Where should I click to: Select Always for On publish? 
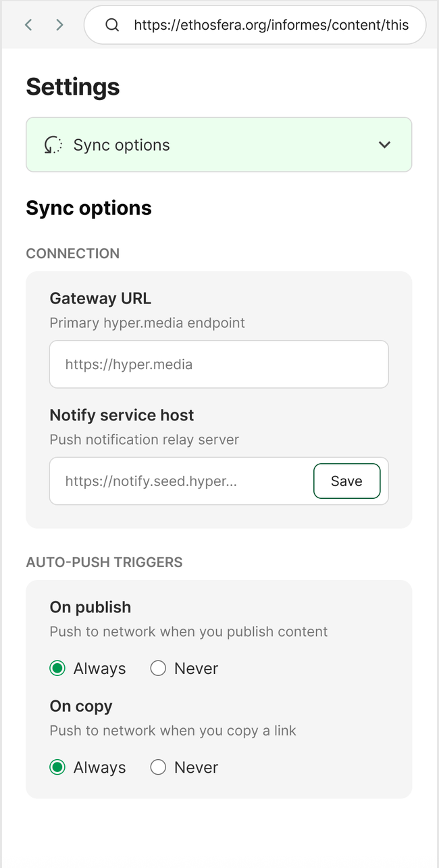coord(57,669)
